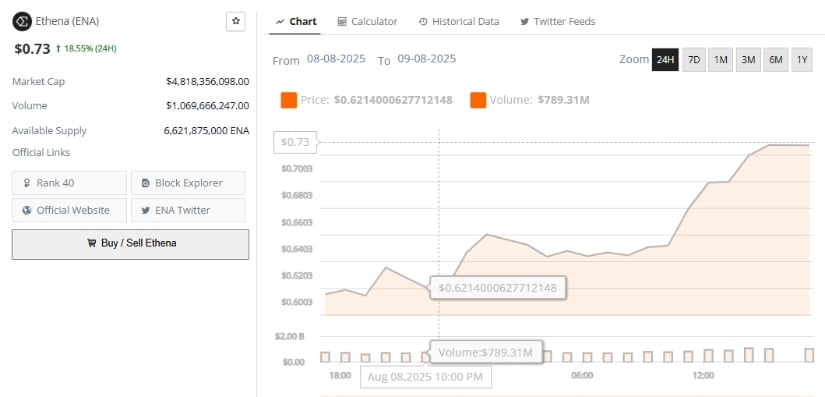Open the Historical Data tab
This screenshot has width=825, height=397.
pos(459,22)
